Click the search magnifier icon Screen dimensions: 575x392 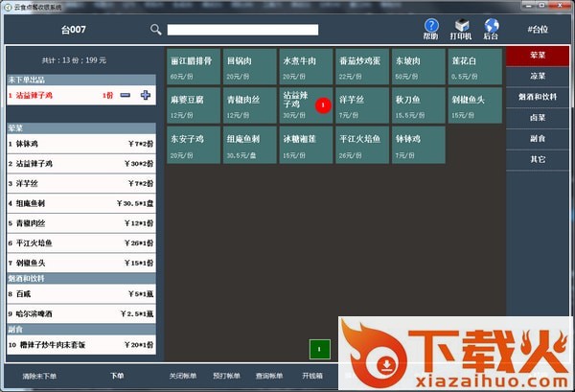155,30
